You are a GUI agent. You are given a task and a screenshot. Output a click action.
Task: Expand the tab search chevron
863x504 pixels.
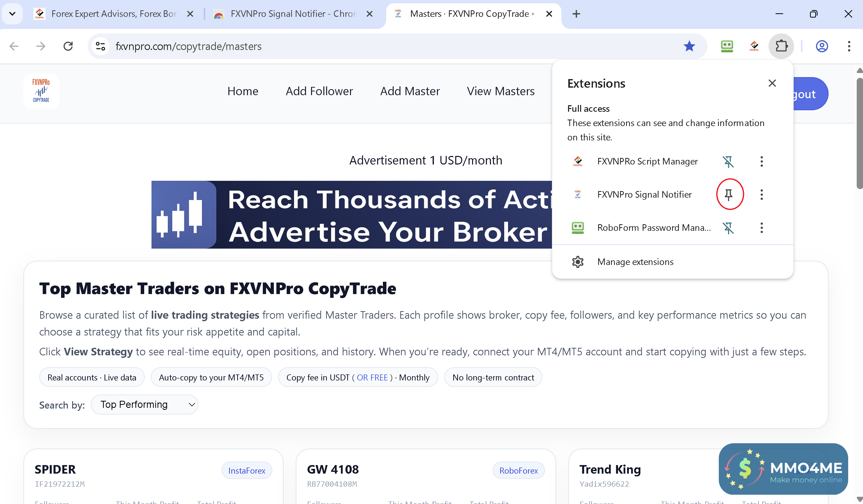coord(12,14)
